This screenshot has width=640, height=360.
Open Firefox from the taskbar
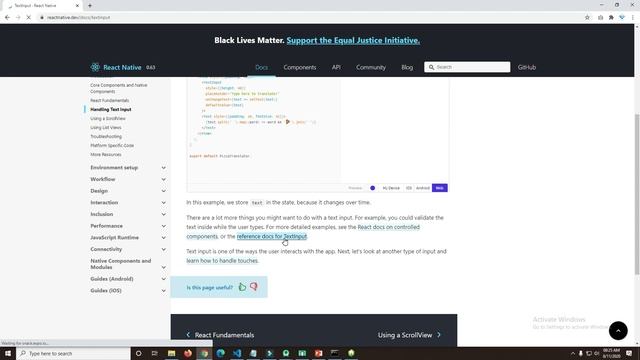(x=188, y=353)
